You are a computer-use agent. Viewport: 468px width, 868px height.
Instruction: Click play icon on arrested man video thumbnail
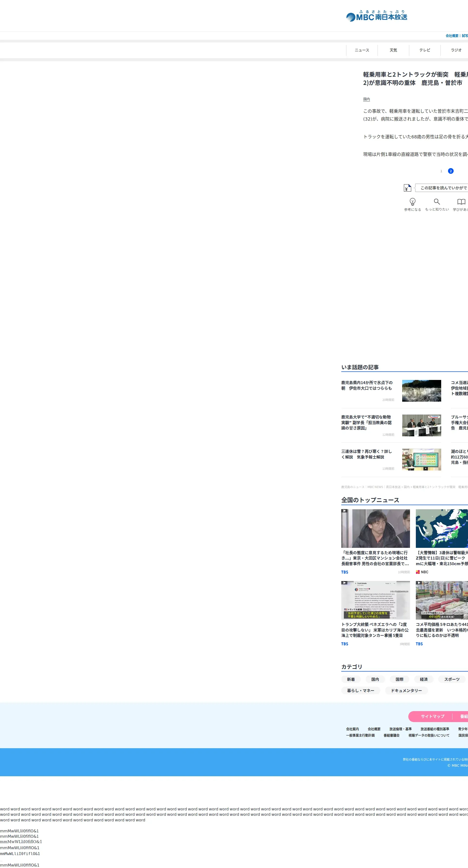(x=344, y=511)
